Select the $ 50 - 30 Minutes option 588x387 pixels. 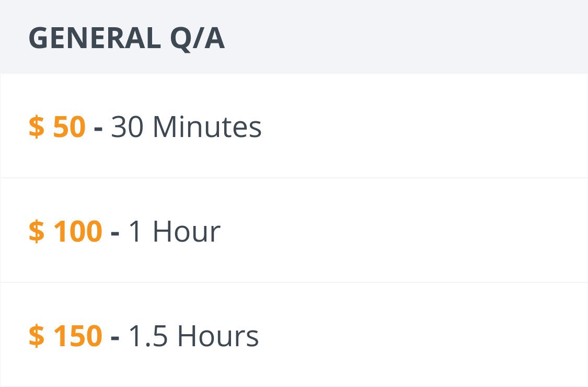(294, 126)
